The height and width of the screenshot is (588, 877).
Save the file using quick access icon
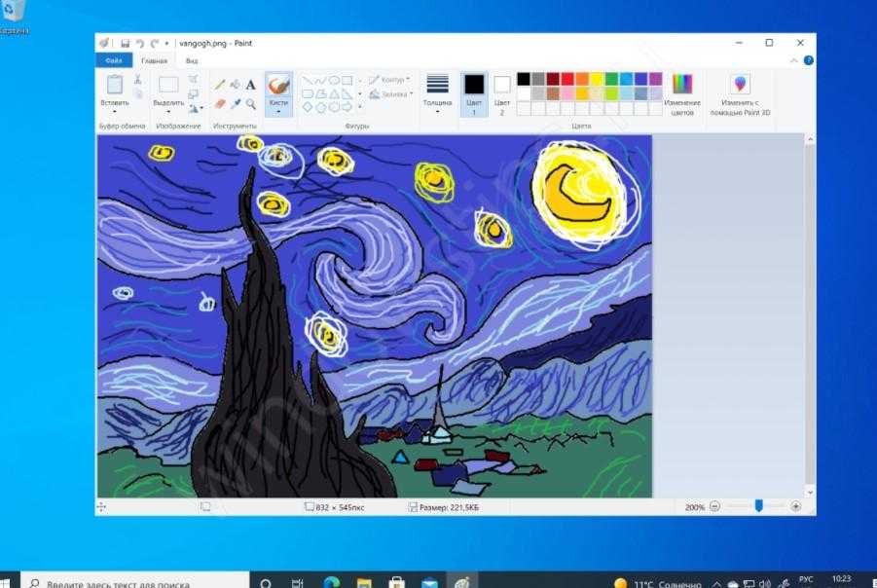pyautogui.click(x=125, y=43)
